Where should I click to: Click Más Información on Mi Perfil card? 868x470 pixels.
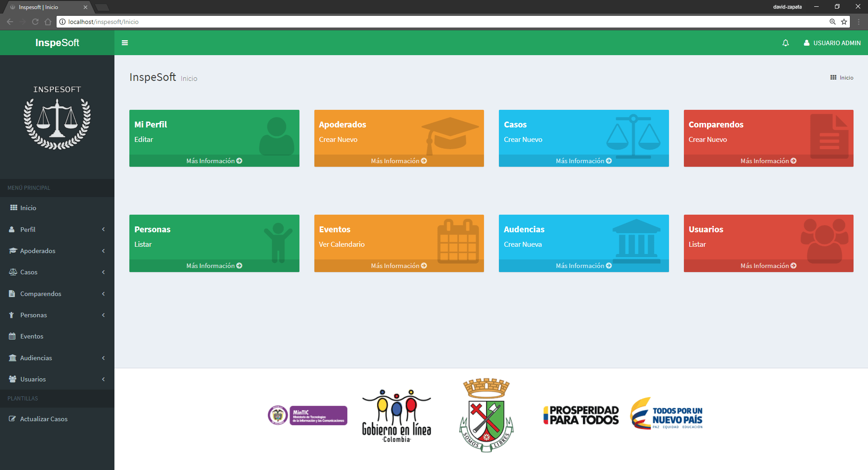[x=214, y=161]
